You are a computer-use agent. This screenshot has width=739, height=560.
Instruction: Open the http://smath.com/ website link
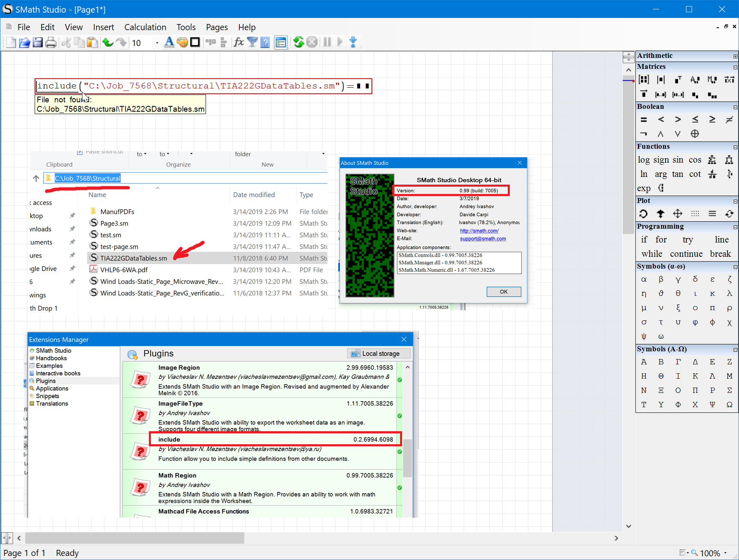[x=479, y=231]
